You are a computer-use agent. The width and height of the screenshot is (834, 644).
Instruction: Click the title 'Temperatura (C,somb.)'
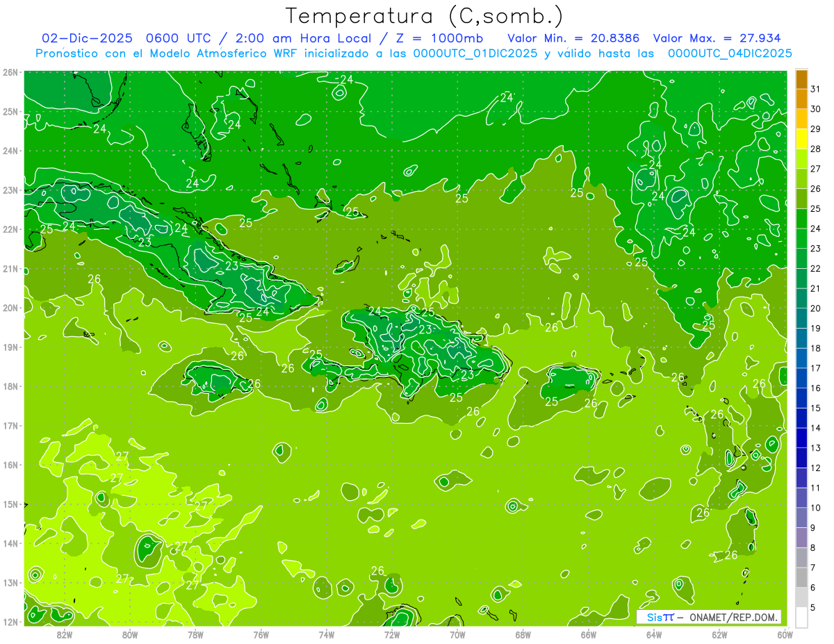pyautogui.click(x=424, y=16)
